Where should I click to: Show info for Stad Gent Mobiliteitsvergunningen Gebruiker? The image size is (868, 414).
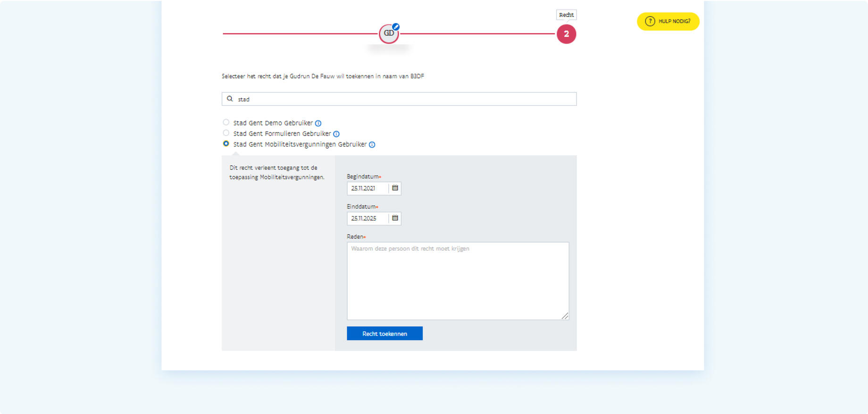(x=372, y=145)
